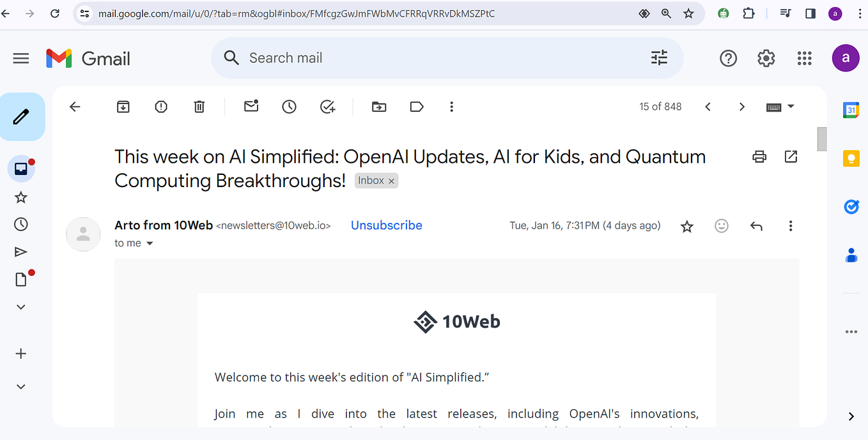This screenshot has width=868, height=440.
Task: Archive this email
Action: 123,106
